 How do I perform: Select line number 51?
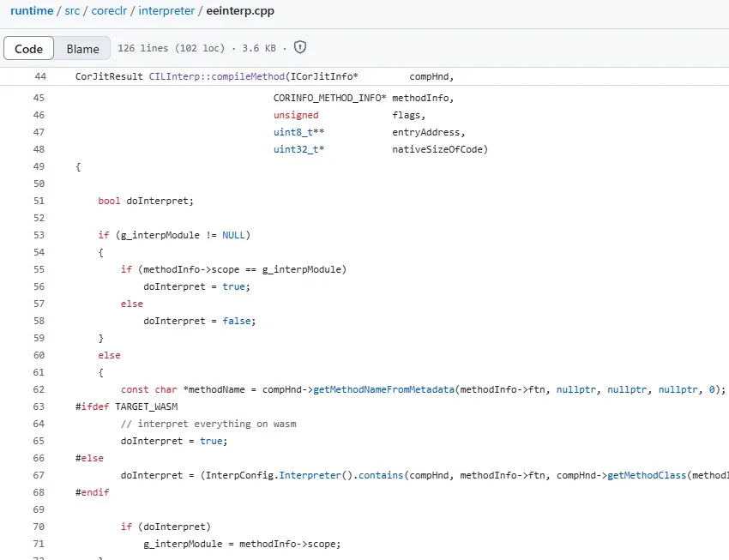pyautogui.click(x=39, y=201)
